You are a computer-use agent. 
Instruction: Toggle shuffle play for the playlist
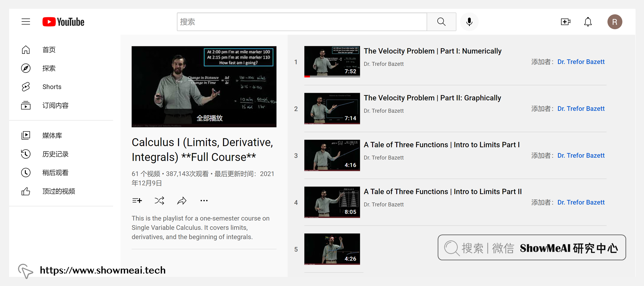click(x=159, y=200)
